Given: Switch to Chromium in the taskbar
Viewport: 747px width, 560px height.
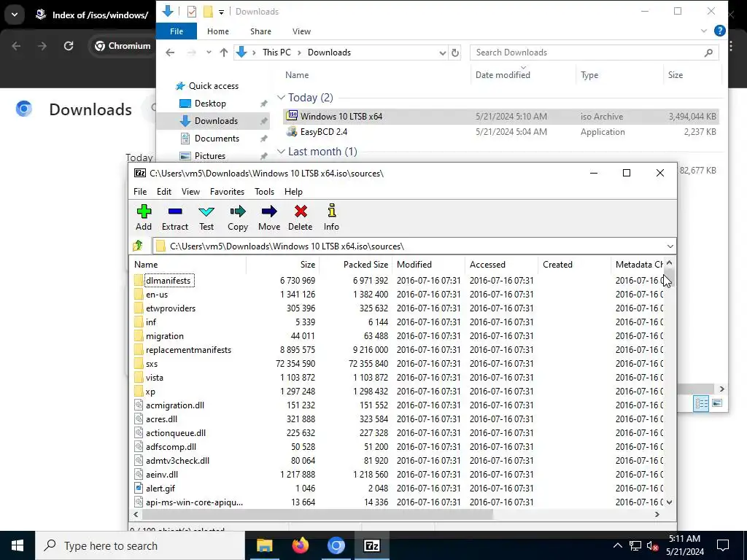Looking at the screenshot, I should pyautogui.click(x=336, y=545).
